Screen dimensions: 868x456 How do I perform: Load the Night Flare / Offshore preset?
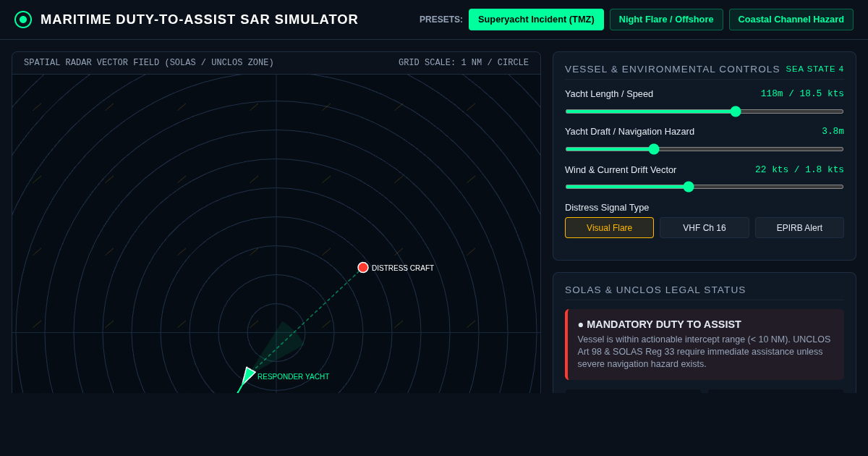click(666, 20)
